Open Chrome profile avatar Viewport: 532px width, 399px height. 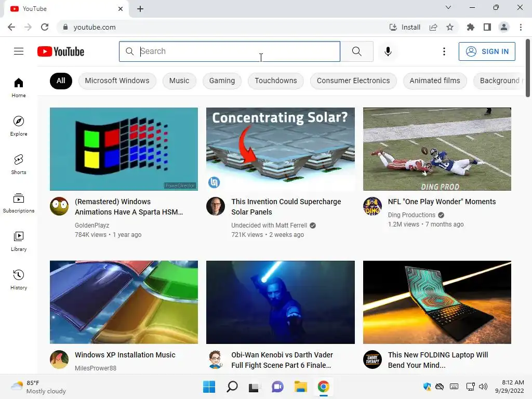pos(504,27)
